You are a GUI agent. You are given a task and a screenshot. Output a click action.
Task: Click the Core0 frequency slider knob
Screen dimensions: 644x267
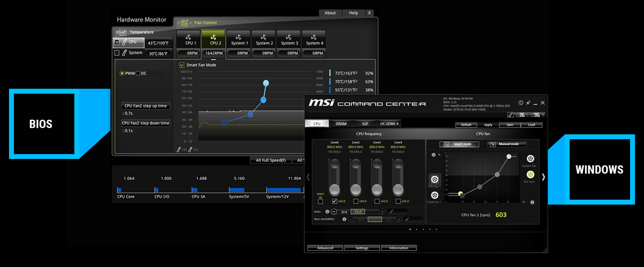pyautogui.click(x=334, y=189)
